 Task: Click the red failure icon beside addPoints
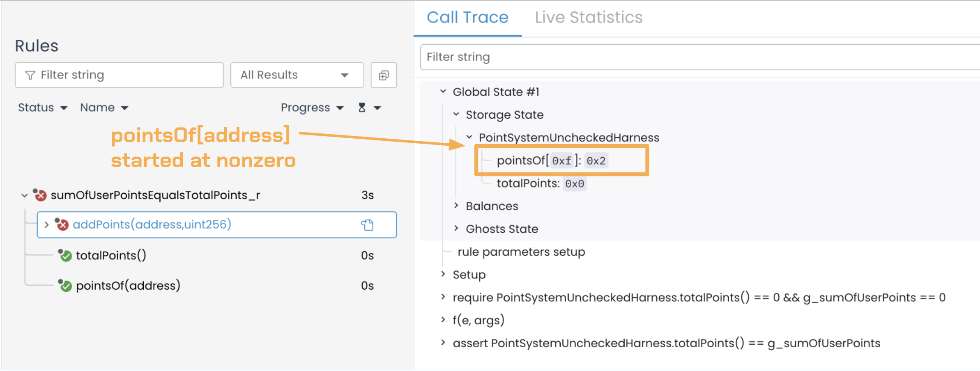point(62,224)
